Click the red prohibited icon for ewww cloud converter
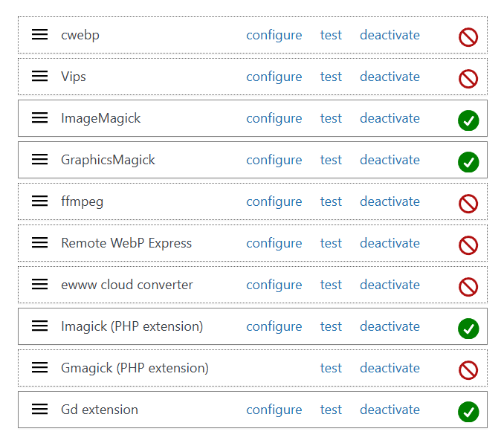Viewport: 504px width, 446px height. 468,286
